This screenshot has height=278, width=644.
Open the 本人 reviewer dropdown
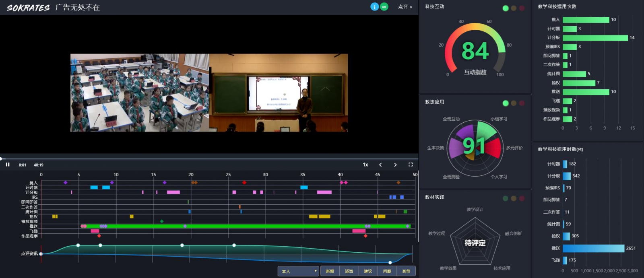(x=298, y=271)
